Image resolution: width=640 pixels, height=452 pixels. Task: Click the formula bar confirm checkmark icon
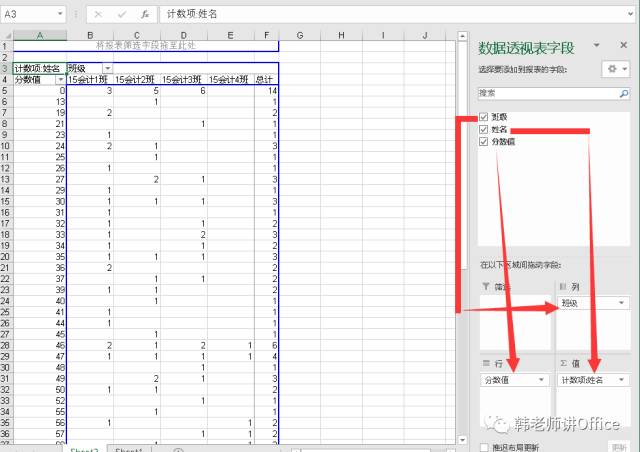(x=122, y=15)
